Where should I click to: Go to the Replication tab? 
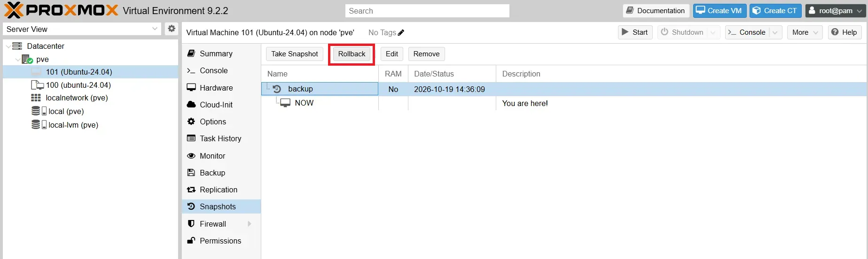click(221, 190)
